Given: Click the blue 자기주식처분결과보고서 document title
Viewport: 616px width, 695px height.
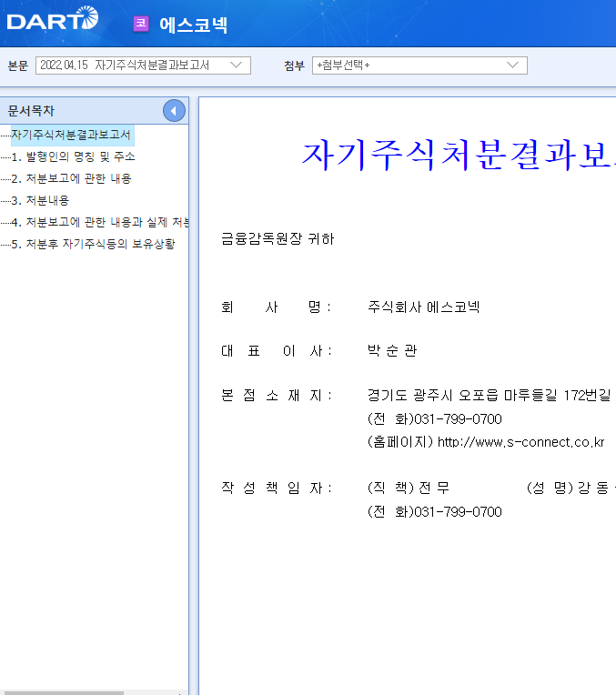Looking at the screenshot, I should click(x=459, y=156).
